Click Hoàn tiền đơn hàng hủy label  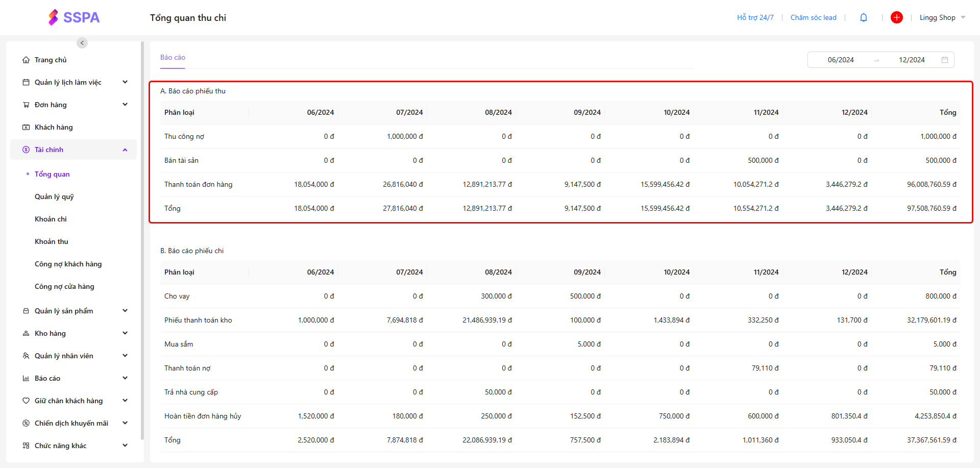[x=203, y=416]
